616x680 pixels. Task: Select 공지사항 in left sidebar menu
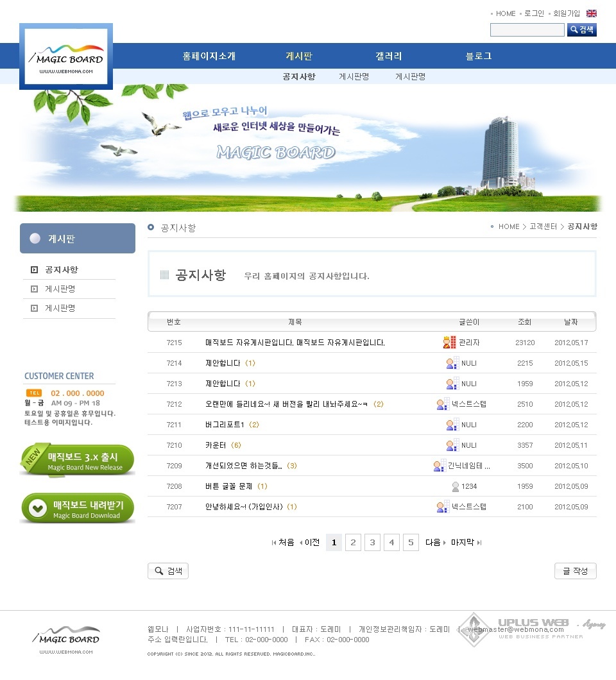pyautogui.click(x=62, y=270)
